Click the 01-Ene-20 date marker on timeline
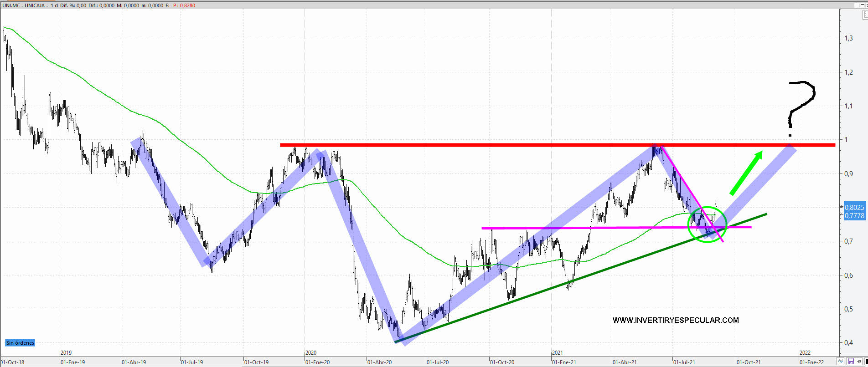 (x=317, y=362)
